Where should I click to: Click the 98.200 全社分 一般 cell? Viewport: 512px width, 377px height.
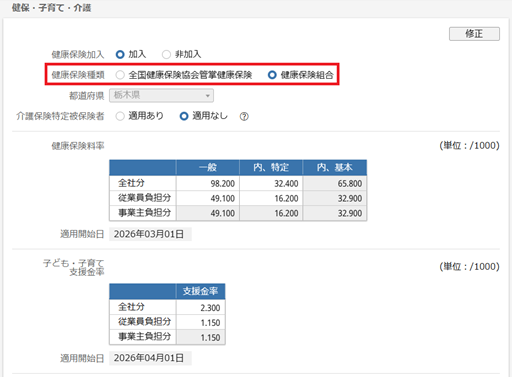point(208,183)
